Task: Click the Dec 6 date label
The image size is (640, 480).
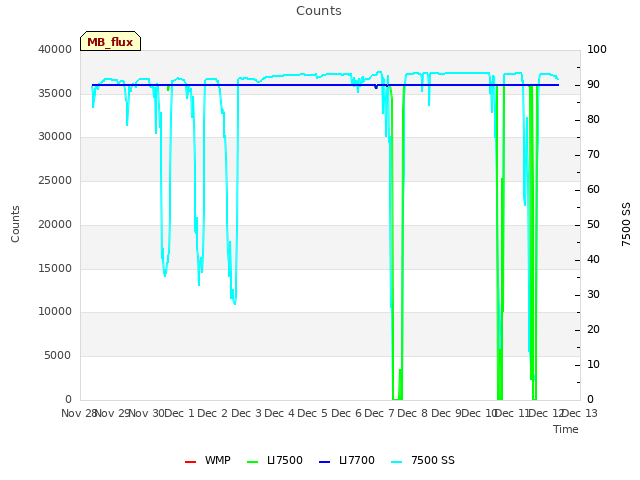Action: (346, 413)
